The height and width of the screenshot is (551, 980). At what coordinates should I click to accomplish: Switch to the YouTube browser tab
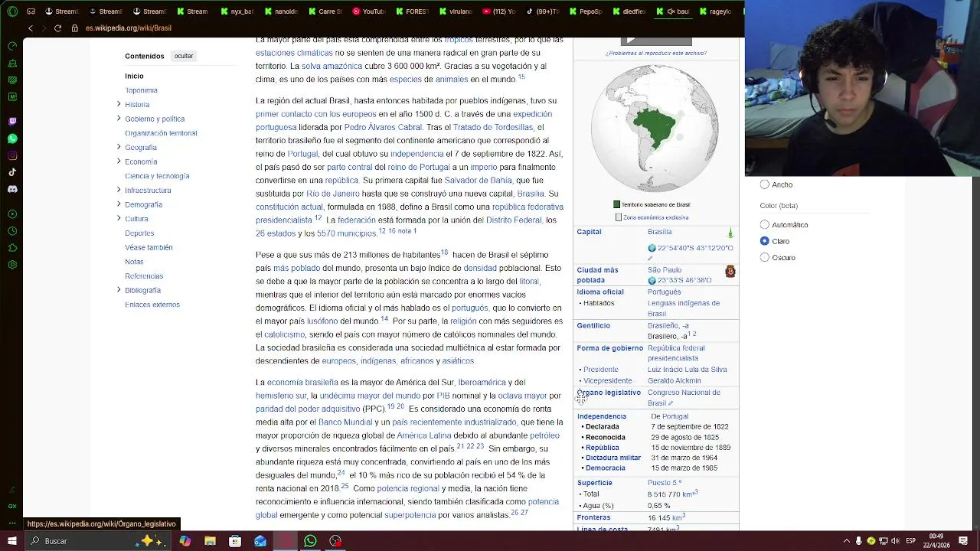[368, 11]
